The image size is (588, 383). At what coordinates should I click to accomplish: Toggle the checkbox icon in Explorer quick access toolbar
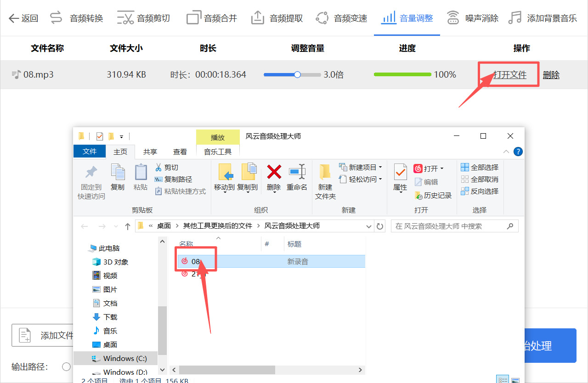click(99, 136)
